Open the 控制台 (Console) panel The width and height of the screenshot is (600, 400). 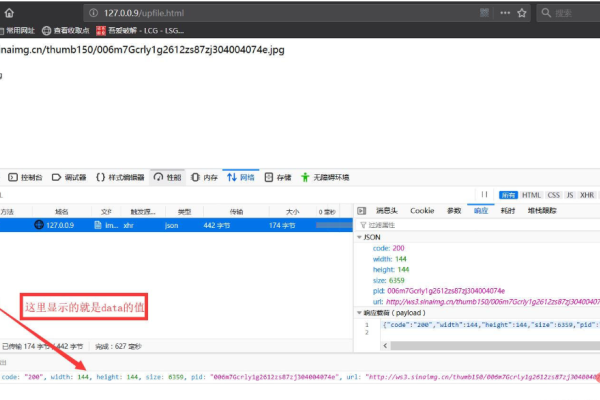tap(27, 177)
